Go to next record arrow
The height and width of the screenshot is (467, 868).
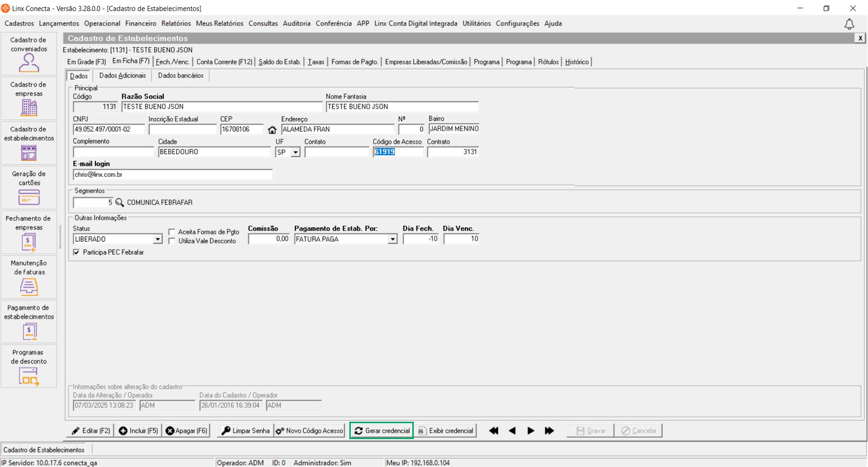point(531,431)
